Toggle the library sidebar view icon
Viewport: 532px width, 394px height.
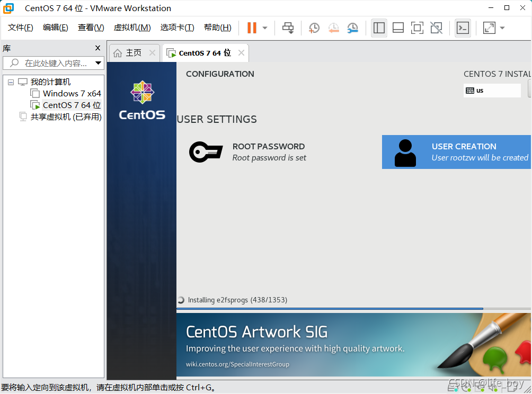point(379,28)
